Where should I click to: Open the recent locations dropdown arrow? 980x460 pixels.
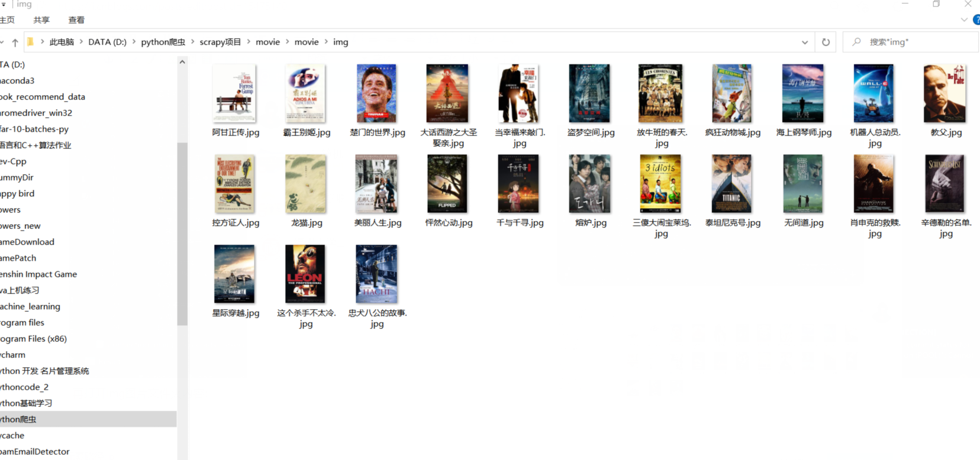[2, 42]
